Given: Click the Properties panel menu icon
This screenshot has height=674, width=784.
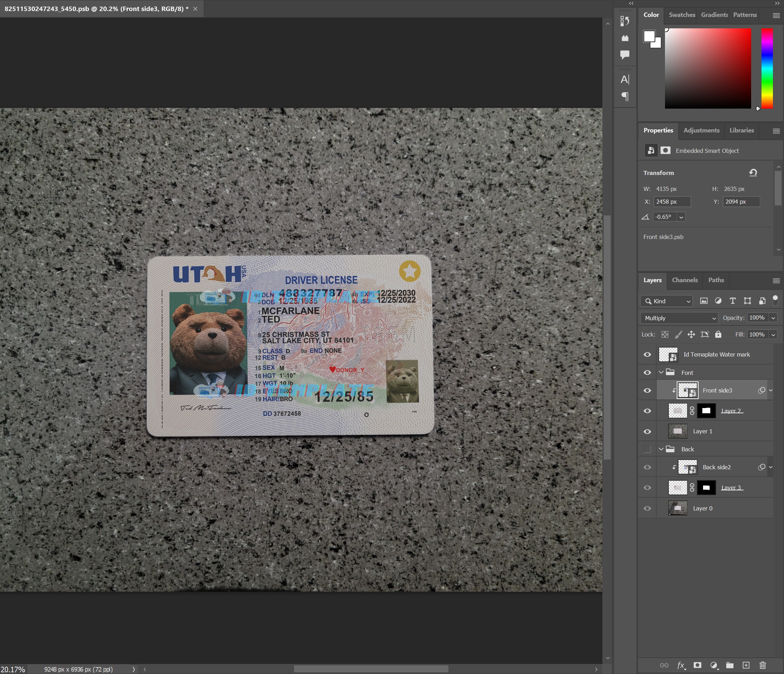Looking at the screenshot, I should pos(776,131).
